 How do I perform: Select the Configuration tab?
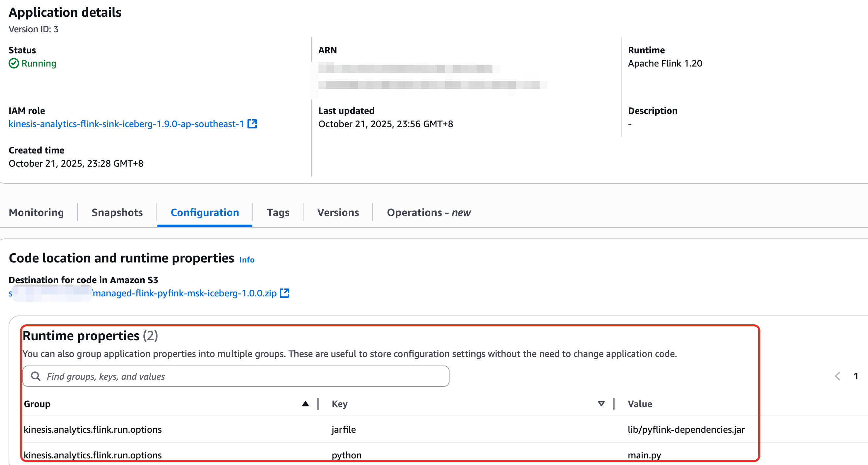click(x=205, y=212)
